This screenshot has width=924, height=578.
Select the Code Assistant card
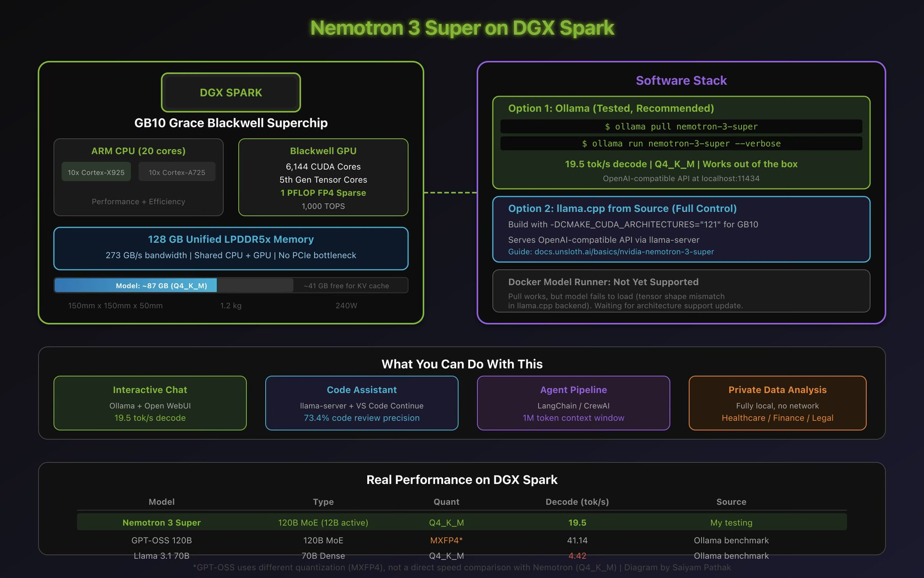click(361, 403)
